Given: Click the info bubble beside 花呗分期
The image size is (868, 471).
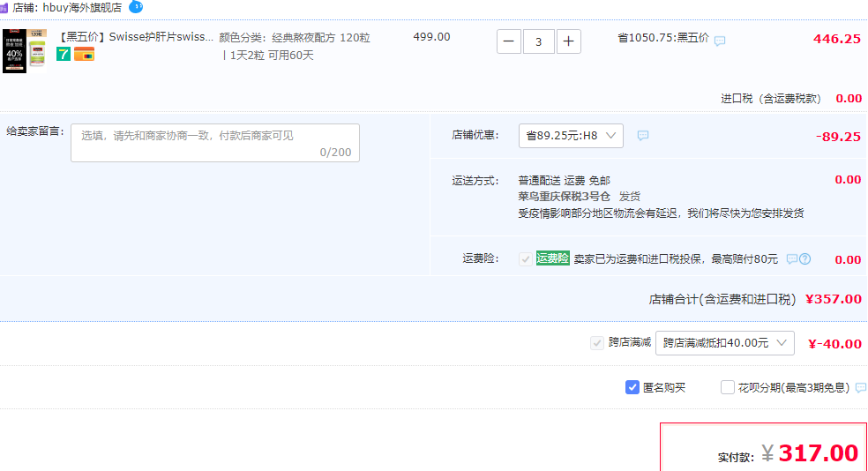Looking at the screenshot, I should coord(861,387).
